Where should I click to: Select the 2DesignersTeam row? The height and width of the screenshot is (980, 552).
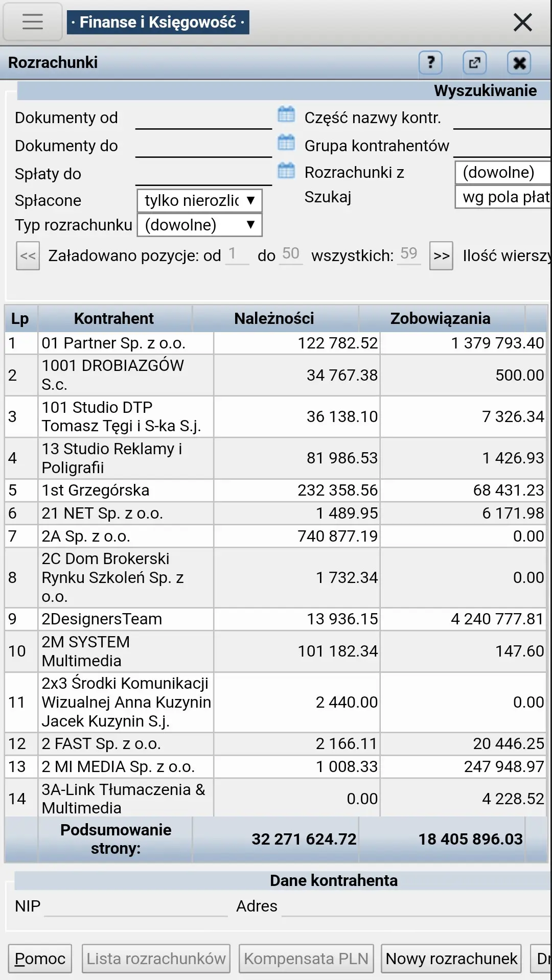(x=102, y=619)
